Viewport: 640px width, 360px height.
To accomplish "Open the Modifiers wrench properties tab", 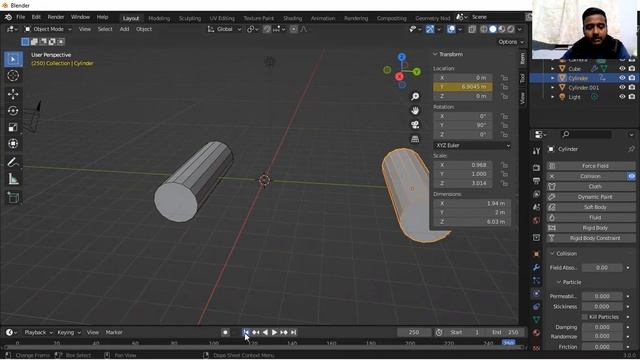I will pyautogui.click(x=536, y=267).
